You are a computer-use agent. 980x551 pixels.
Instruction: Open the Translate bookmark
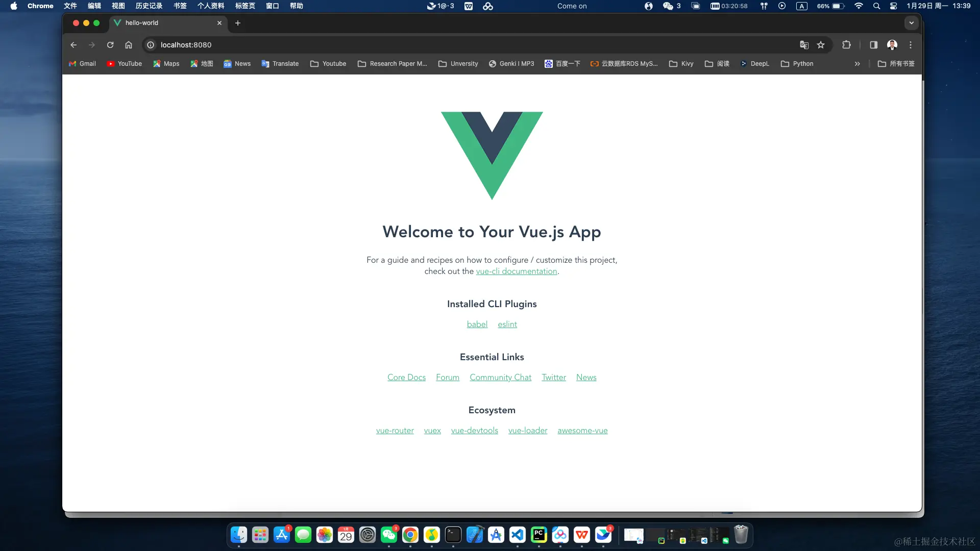pos(280,64)
